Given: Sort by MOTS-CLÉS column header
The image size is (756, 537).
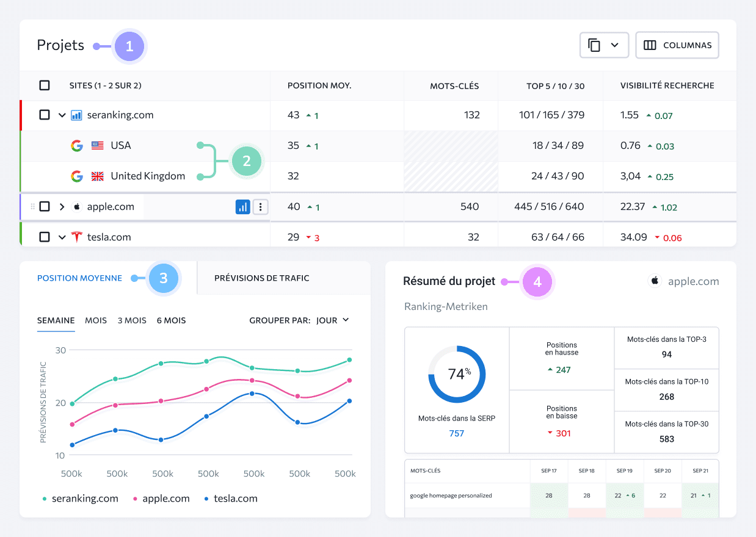Looking at the screenshot, I should (x=454, y=86).
